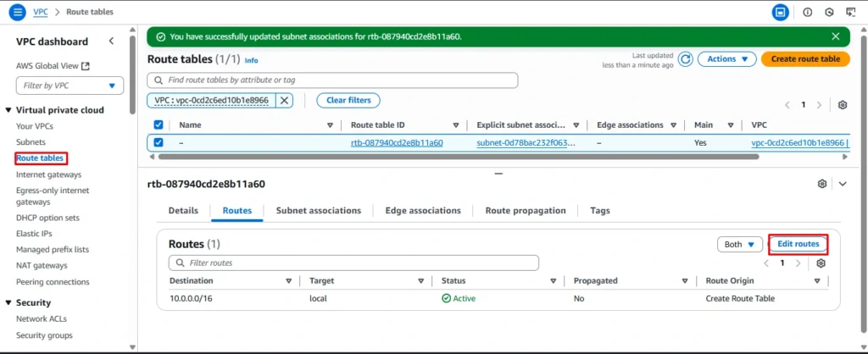Screen dimensions: 868x354
Task: Open routes panel settings gear icon
Action: click(x=821, y=263)
